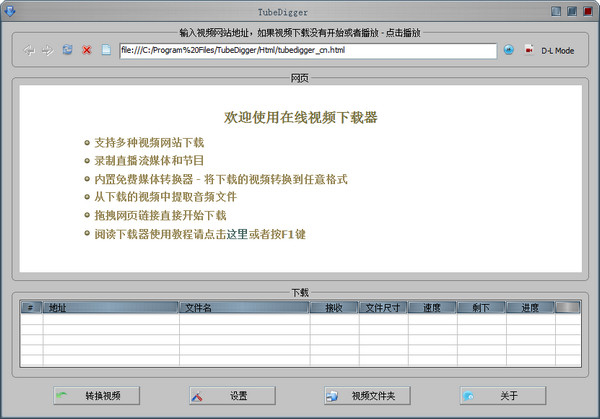Click the 关于 about button
Screen dimensions: 600x419
coord(503,395)
